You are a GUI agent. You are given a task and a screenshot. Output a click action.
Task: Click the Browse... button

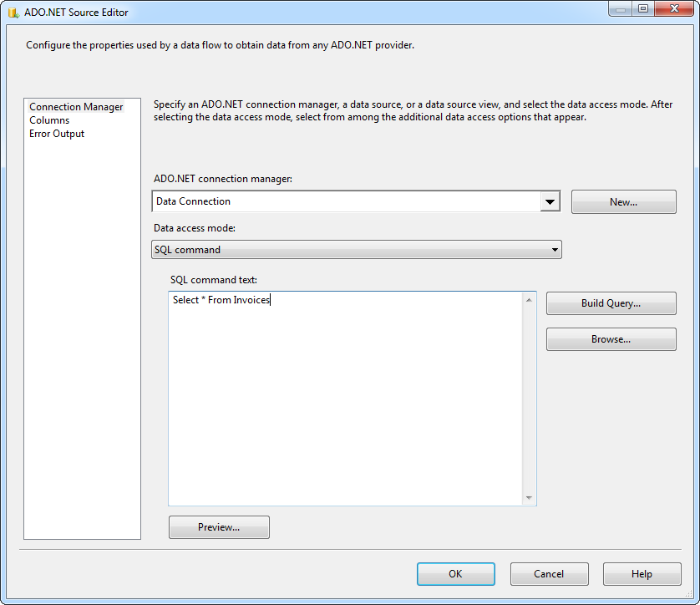[611, 339]
